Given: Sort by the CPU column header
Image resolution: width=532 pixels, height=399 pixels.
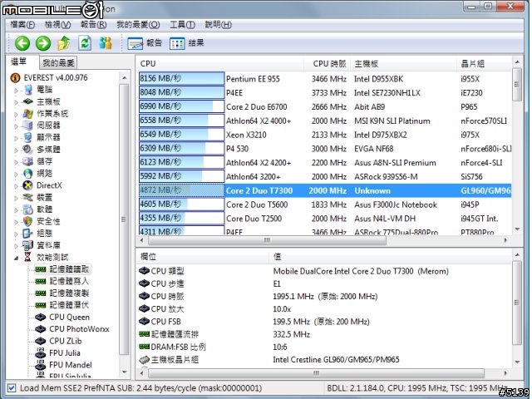Looking at the screenshot, I should 220,63.
